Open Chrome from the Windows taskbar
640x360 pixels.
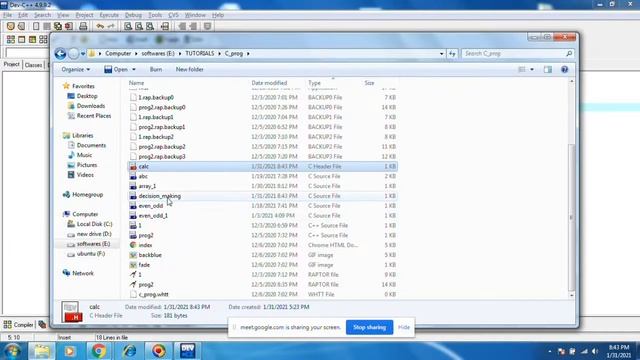point(98,351)
